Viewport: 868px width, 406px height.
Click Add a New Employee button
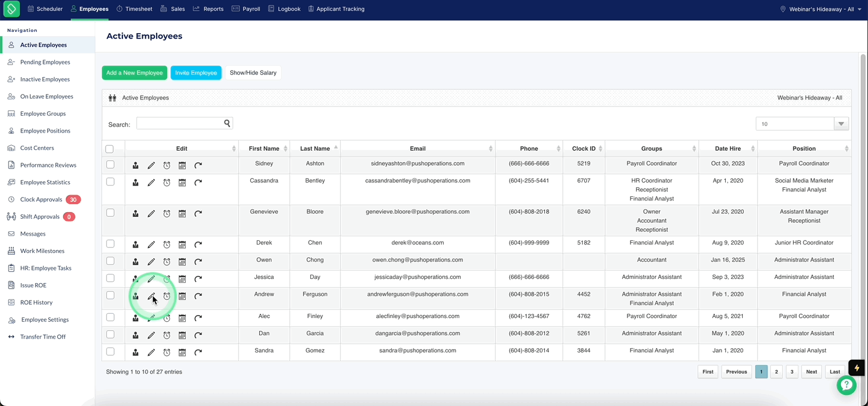click(134, 73)
